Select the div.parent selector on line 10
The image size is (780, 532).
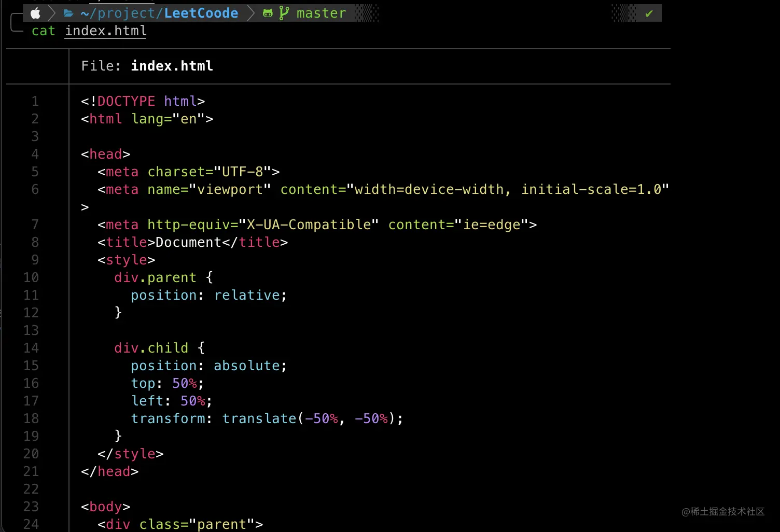tap(155, 277)
